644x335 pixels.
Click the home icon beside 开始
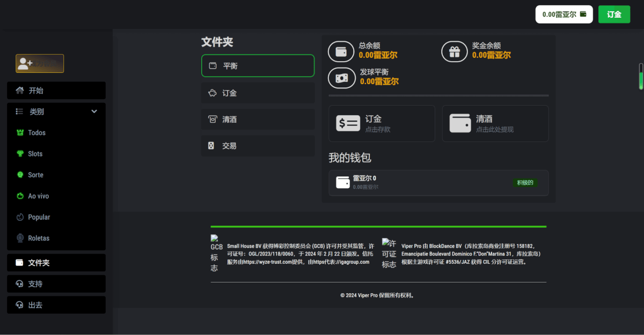click(x=20, y=91)
